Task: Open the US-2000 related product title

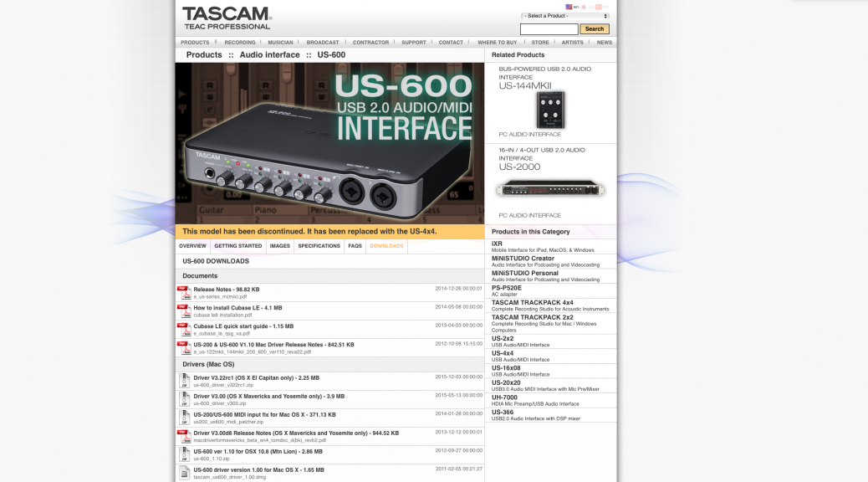Action: [519, 167]
